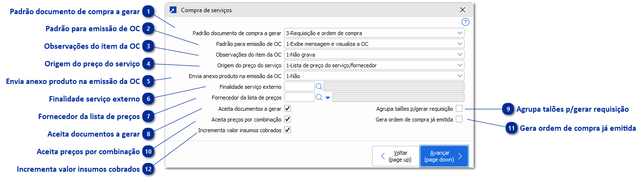This screenshot has height=182, width=644.
Task: Enable Agrupa talões p/gerar requisição checkbox
Action: 459,108
